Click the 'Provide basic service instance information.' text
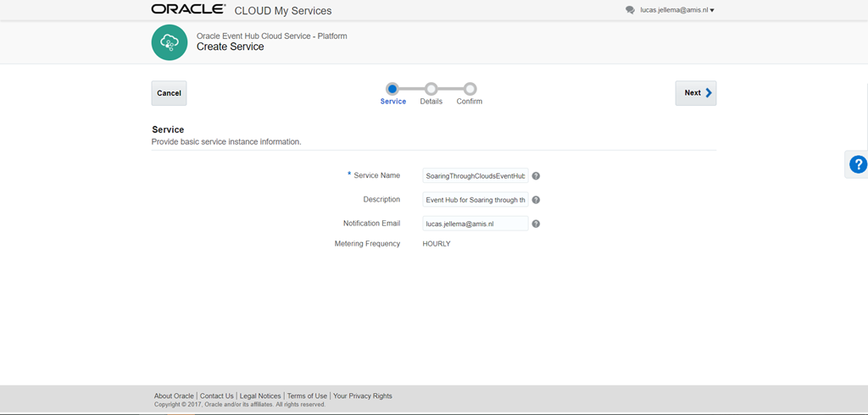The width and height of the screenshot is (868, 415). (226, 141)
